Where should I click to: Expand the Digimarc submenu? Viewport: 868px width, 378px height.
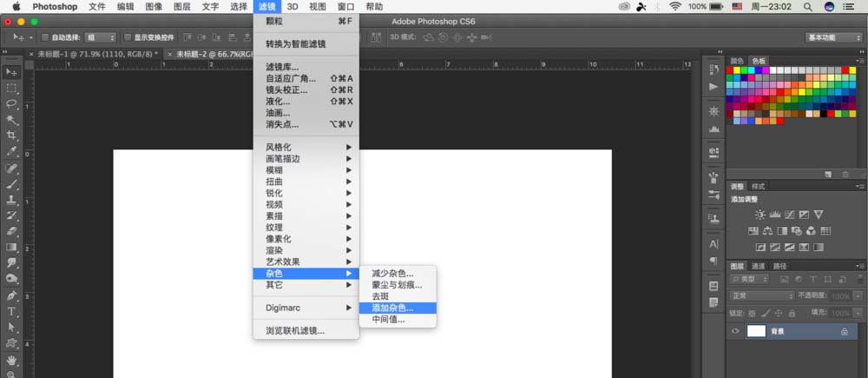pos(306,308)
